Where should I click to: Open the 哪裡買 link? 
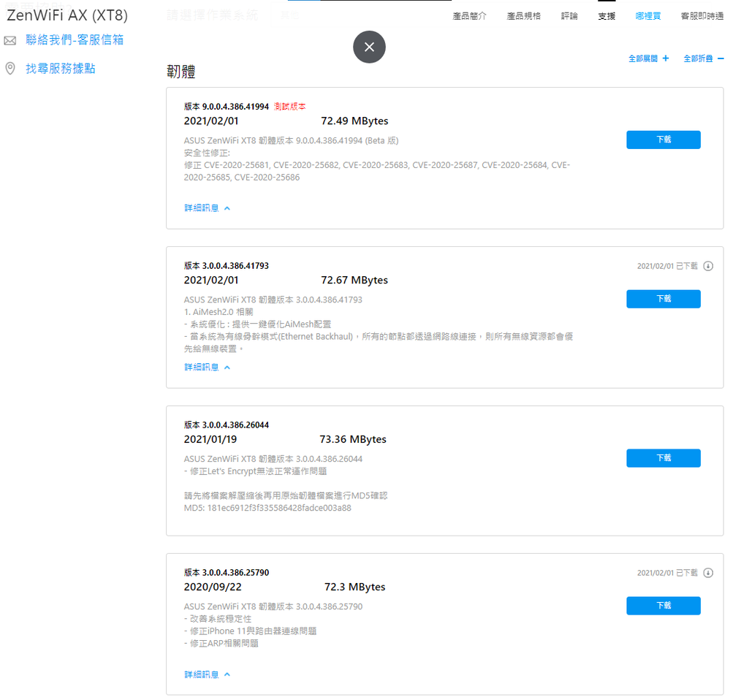(647, 16)
